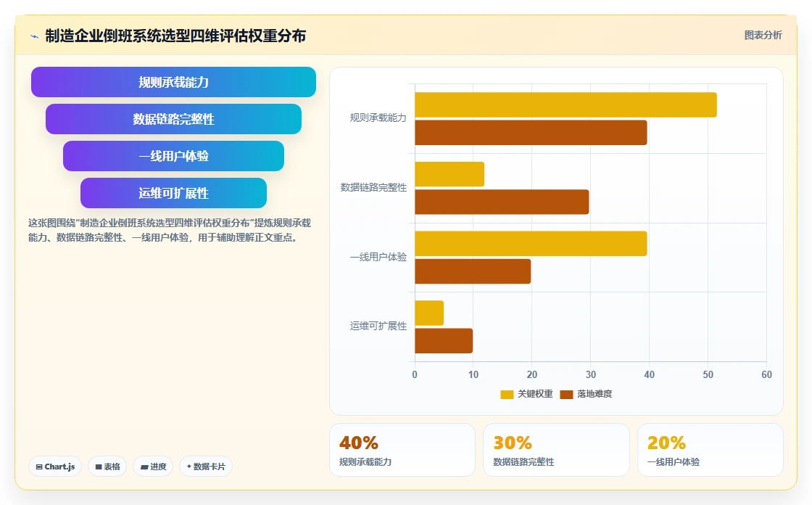This screenshot has height=505, width=812.
Task: Click the x-axis tick label 0
Action: click(x=415, y=375)
